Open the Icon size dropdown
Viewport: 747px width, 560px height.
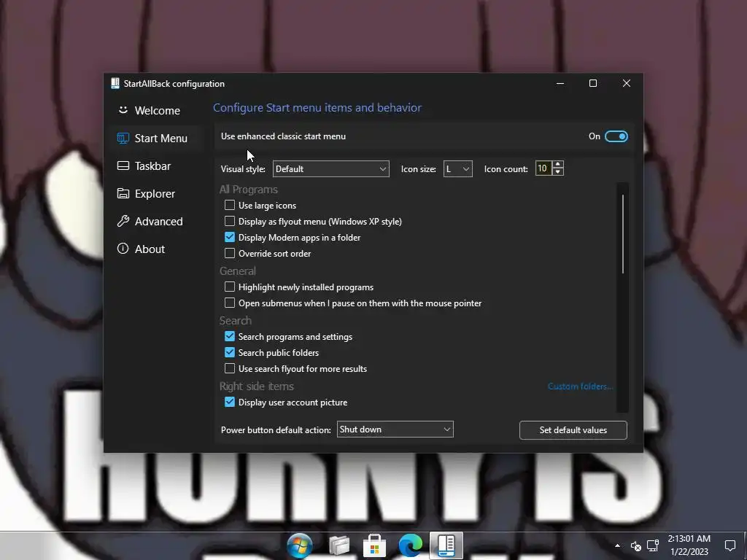coord(457,168)
